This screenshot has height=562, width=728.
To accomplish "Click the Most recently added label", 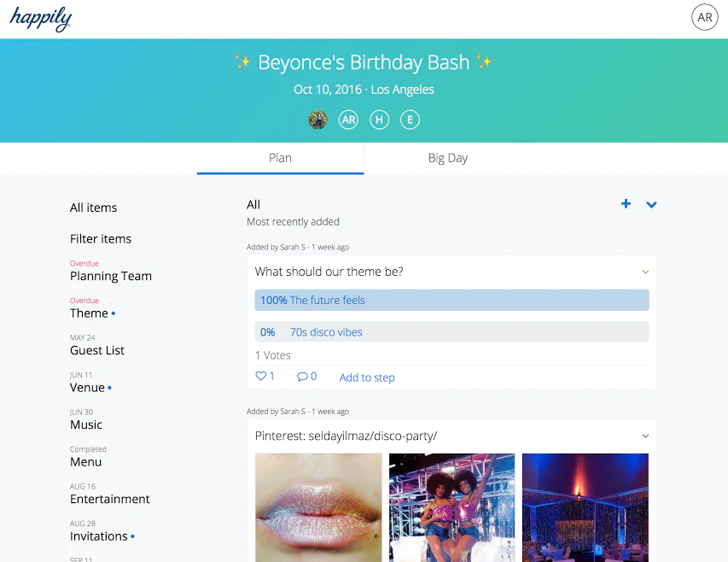I will coord(293,221).
